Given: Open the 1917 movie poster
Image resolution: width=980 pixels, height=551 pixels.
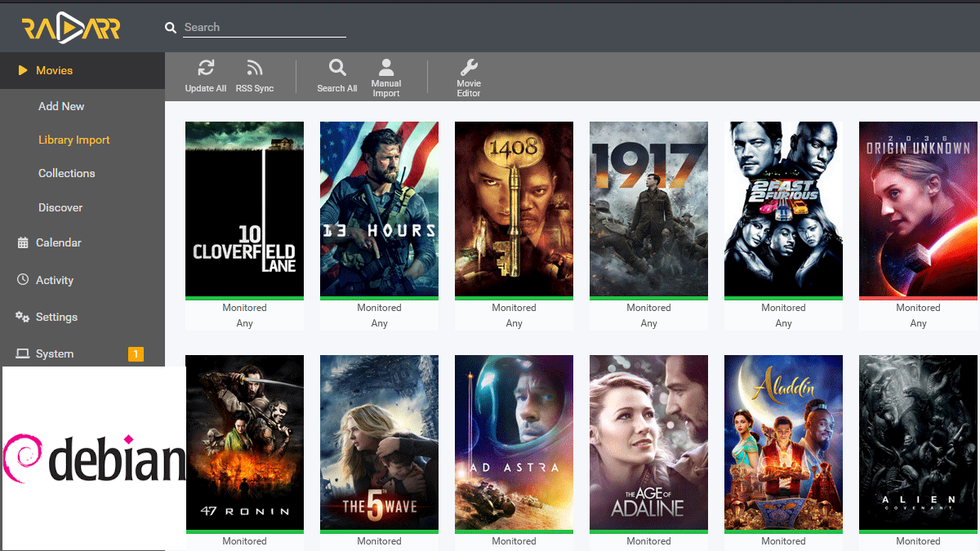Looking at the screenshot, I should coord(648,209).
